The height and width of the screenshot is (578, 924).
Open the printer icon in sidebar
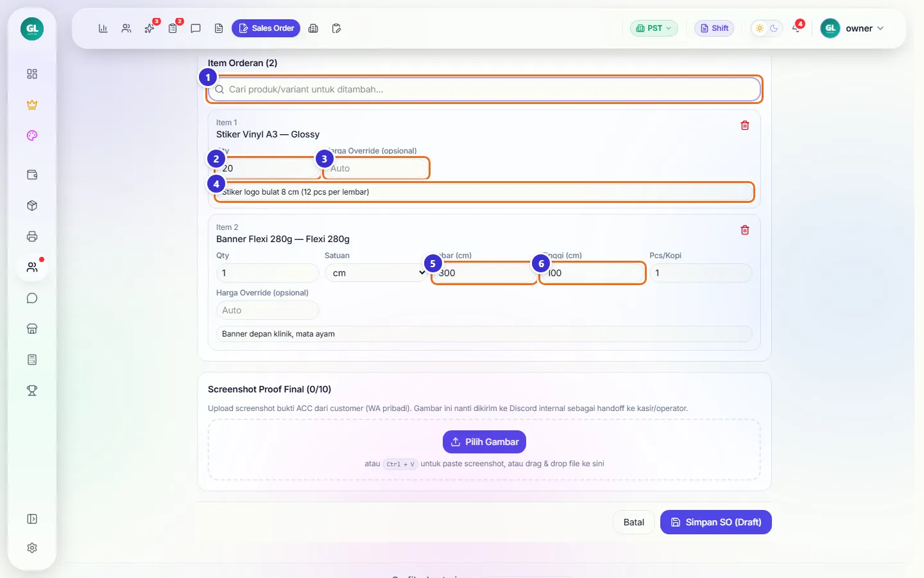pyautogui.click(x=32, y=236)
